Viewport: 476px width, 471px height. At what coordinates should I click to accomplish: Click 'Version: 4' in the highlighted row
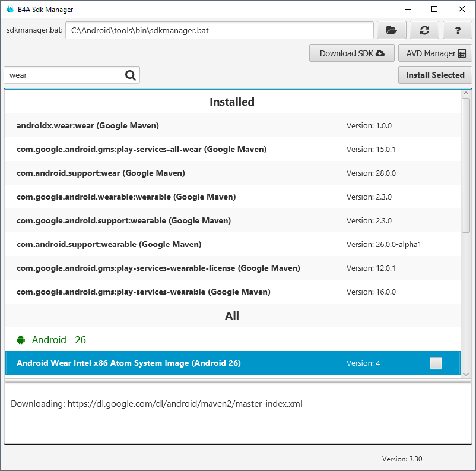tap(363, 363)
